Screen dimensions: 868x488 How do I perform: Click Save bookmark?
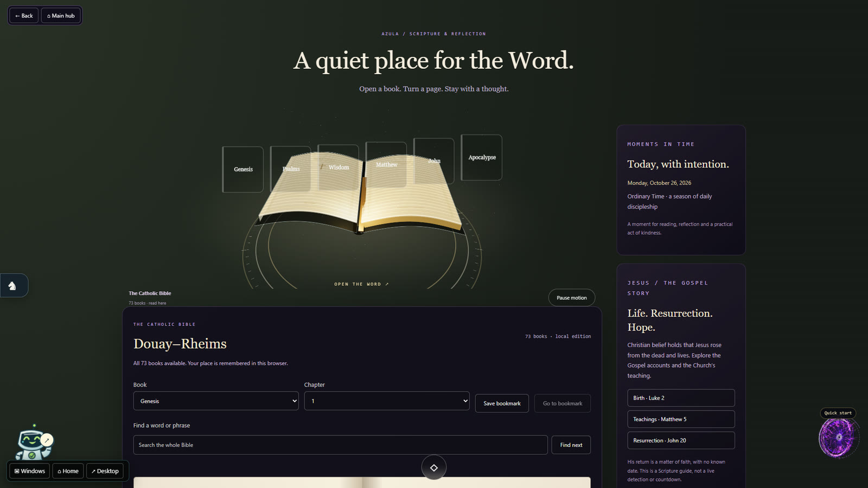(x=502, y=403)
